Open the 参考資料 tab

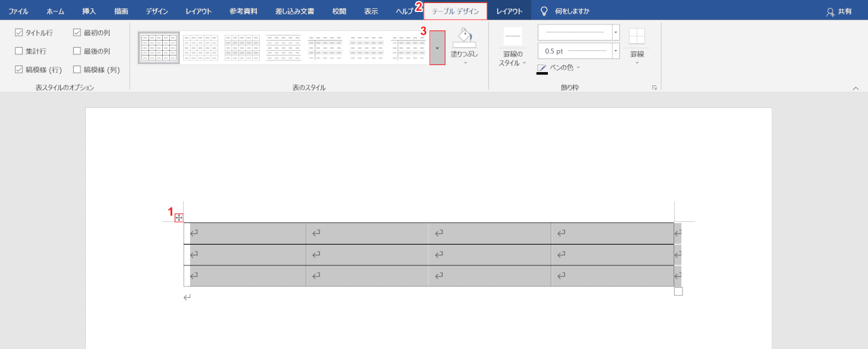[x=243, y=11]
